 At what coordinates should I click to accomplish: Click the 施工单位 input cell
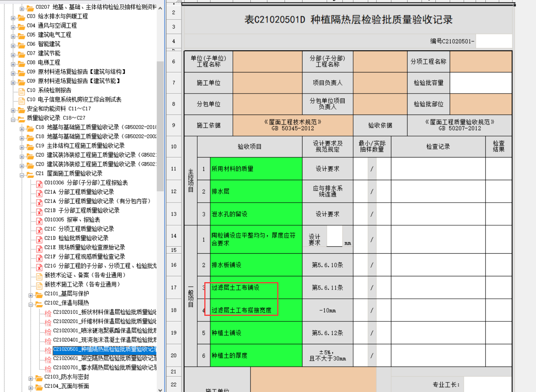(268, 83)
